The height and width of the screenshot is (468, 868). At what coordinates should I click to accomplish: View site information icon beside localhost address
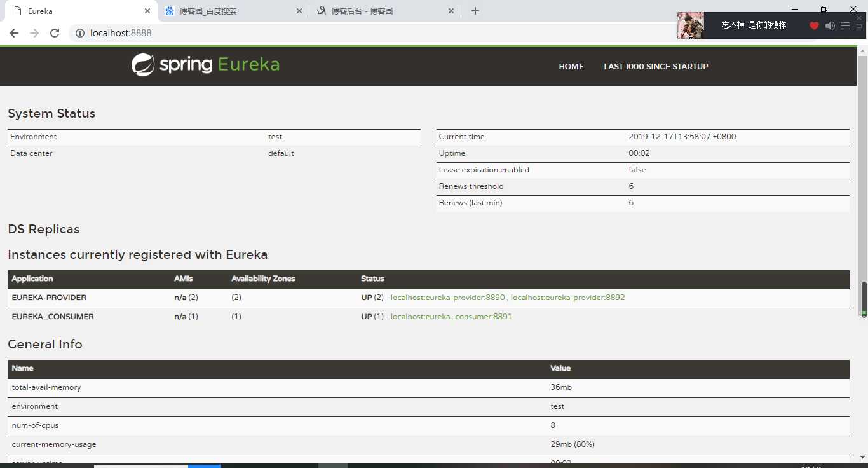pyautogui.click(x=80, y=33)
